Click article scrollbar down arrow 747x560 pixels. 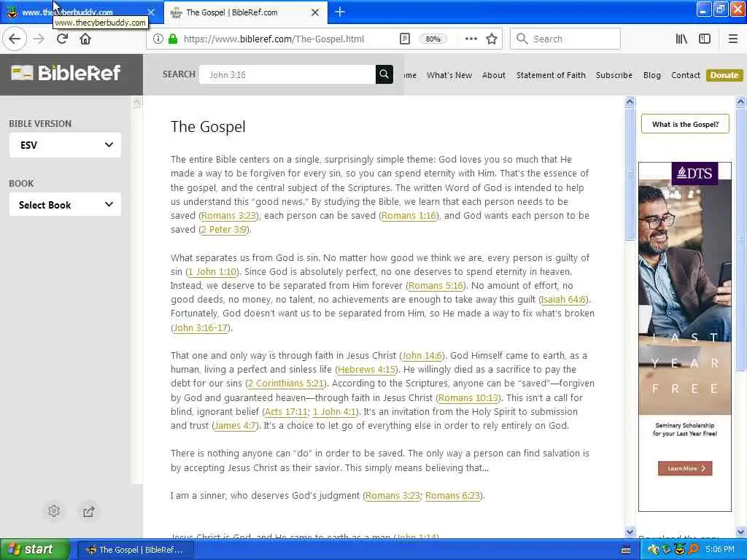click(630, 532)
